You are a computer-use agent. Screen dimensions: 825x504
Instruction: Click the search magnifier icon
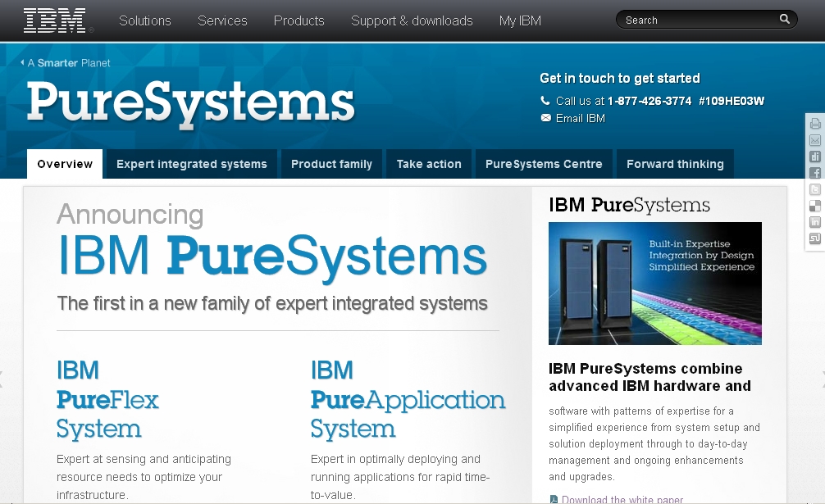click(x=784, y=20)
